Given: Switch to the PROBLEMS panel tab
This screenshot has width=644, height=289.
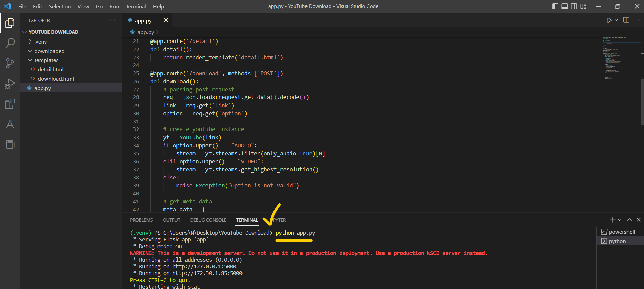Looking at the screenshot, I should [x=141, y=220].
